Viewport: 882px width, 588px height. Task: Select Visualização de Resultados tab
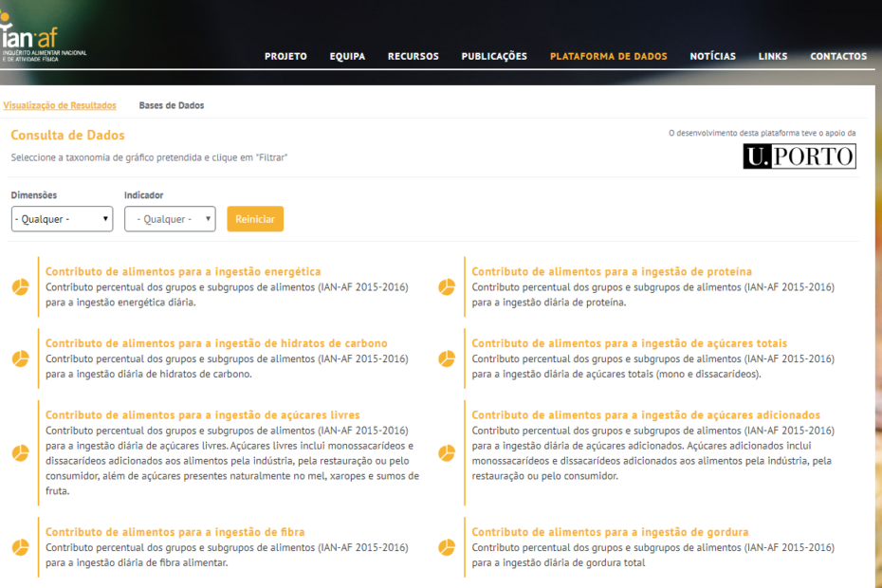point(60,105)
